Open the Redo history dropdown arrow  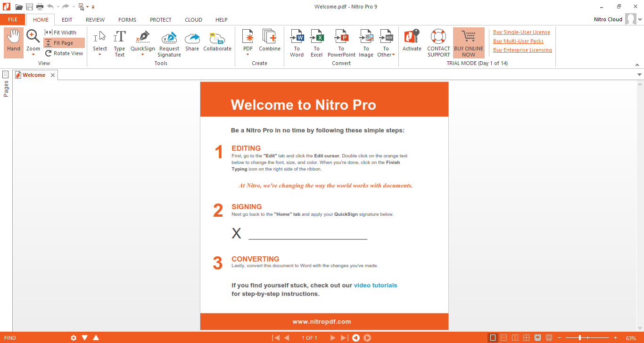click(74, 7)
